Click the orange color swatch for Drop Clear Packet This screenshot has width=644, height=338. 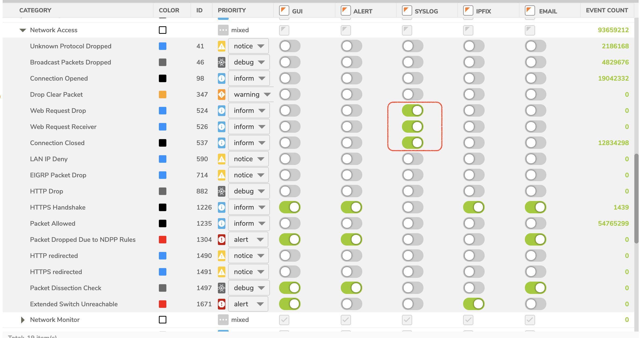pyautogui.click(x=163, y=95)
